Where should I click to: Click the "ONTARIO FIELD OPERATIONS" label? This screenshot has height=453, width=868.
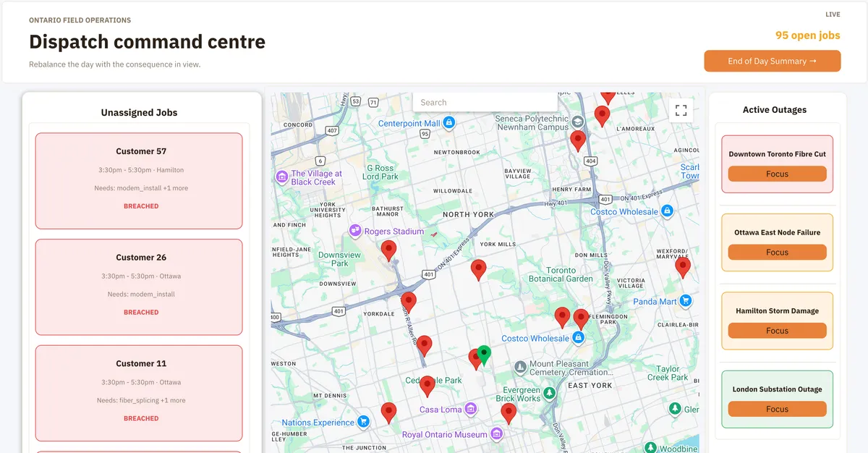coord(80,20)
